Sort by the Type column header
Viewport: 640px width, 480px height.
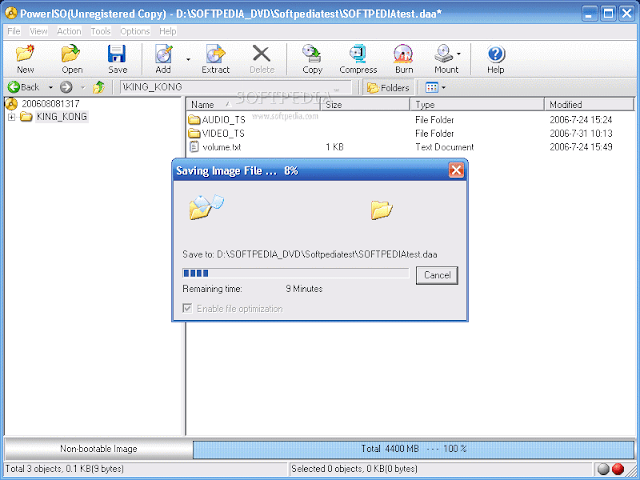tap(478, 104)
